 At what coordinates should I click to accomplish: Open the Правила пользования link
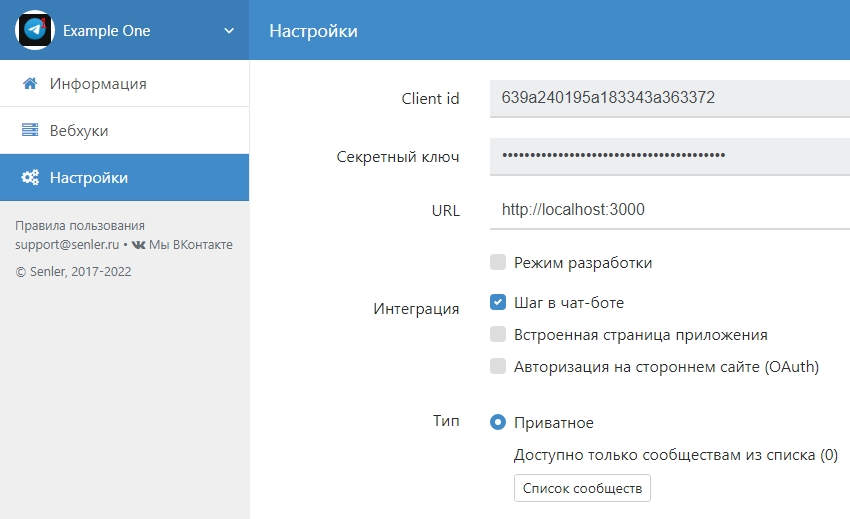80,226
